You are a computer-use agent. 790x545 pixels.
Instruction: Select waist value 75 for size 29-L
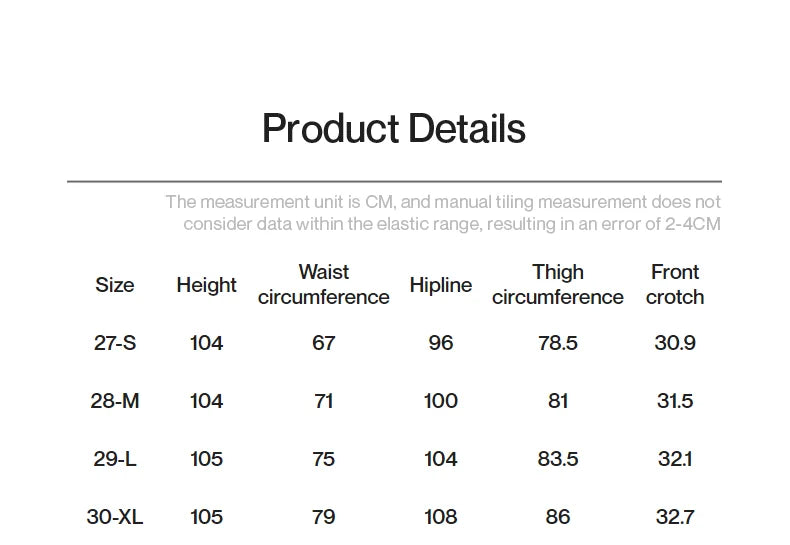click(323, 459)
